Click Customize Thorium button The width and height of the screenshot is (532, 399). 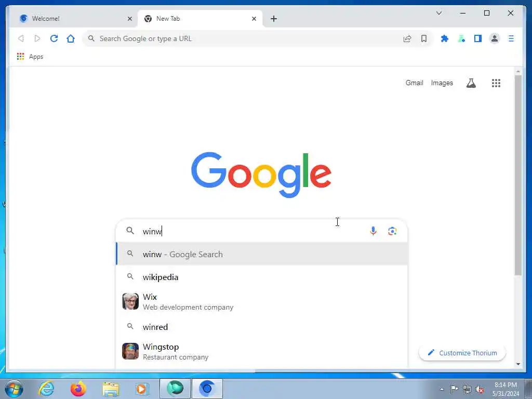tap(462, 353)
